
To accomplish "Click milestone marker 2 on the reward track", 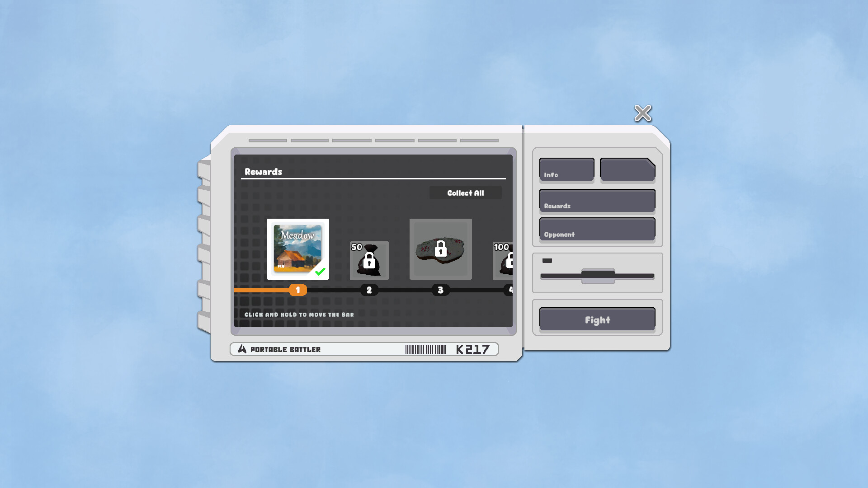I will pos(369,290).
